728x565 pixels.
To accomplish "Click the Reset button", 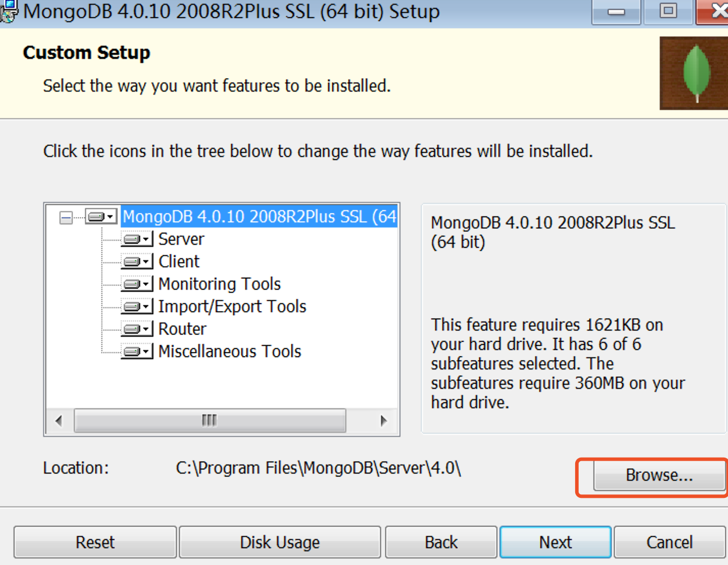I will click(95, 542).
